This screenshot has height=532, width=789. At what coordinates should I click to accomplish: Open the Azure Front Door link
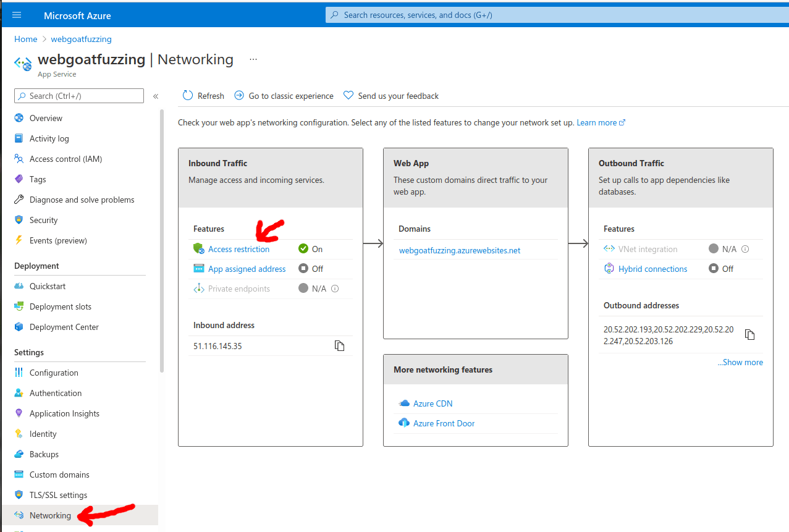pos(444,423)
